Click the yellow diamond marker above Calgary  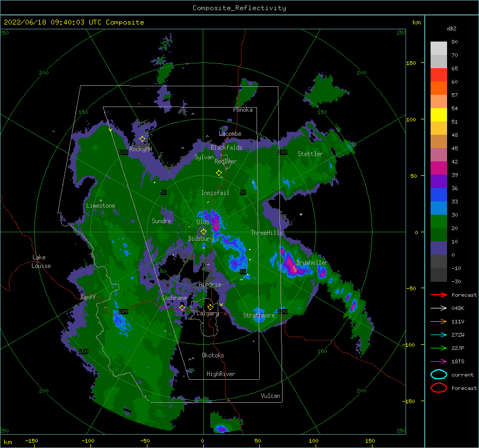[210, 307]
